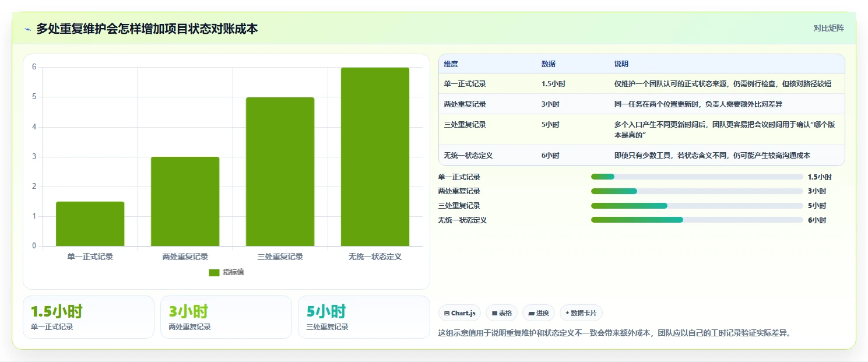The image size is (868, 362).
Task: Click caption 两处重复记录 in the stat card
Action: [x=189, y=327]
